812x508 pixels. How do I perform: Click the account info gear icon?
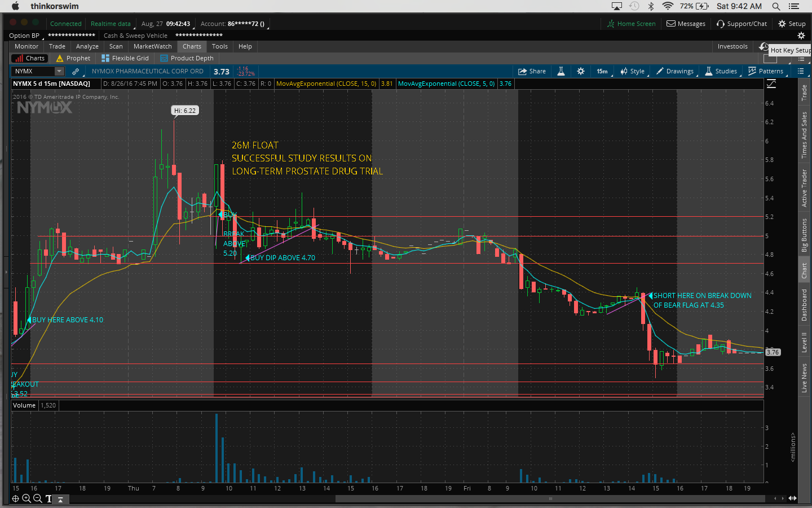click(801, 36)
